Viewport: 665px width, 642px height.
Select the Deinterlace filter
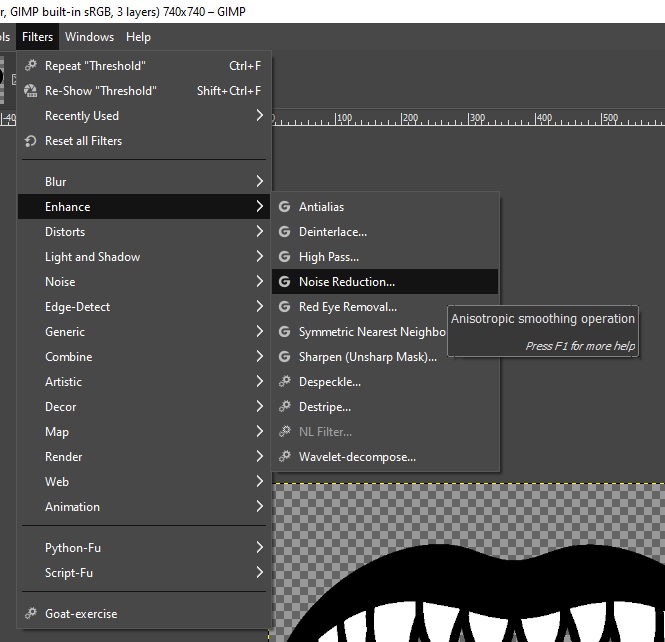[385, 232]
